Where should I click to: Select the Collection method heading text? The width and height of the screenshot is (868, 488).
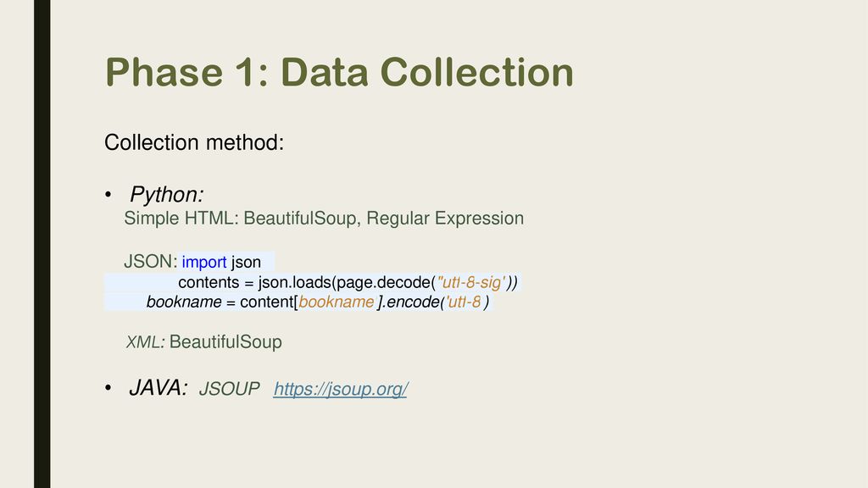194,142
